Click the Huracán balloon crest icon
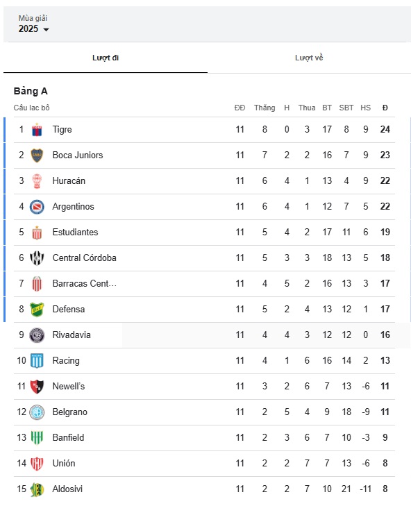This screenshot has width=420, height=506. (37, 181)
